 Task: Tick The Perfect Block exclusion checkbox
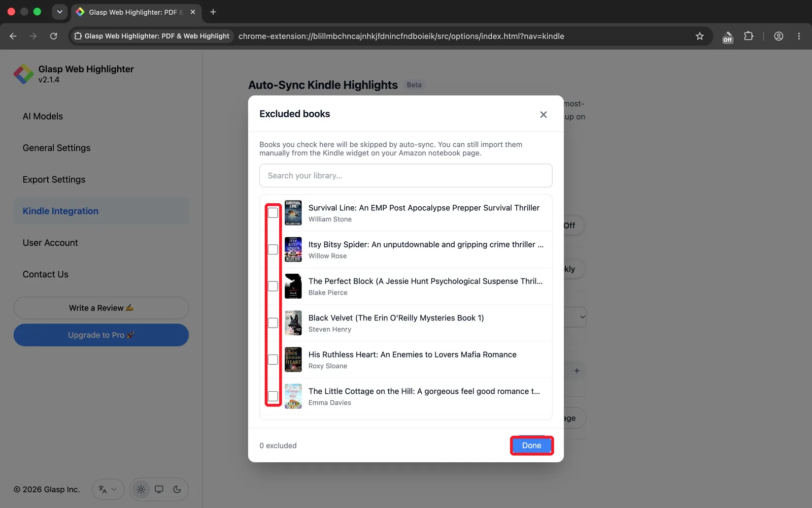click(273, 286)
